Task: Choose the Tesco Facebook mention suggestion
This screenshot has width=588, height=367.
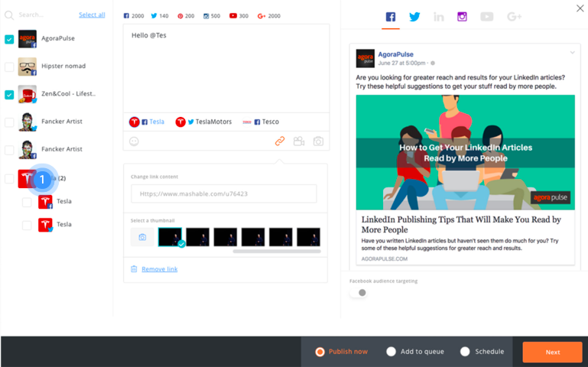Action: point(261,122)
